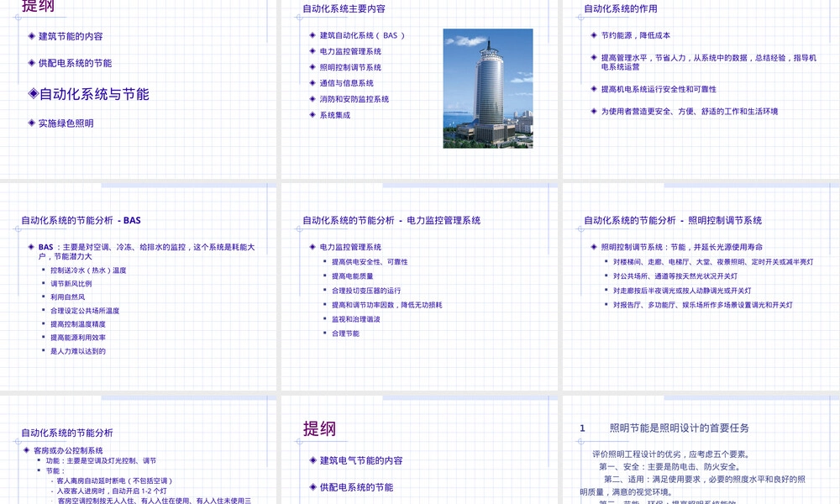Open slide 自动化系统的节能分析 - BAS

[139, 286]
